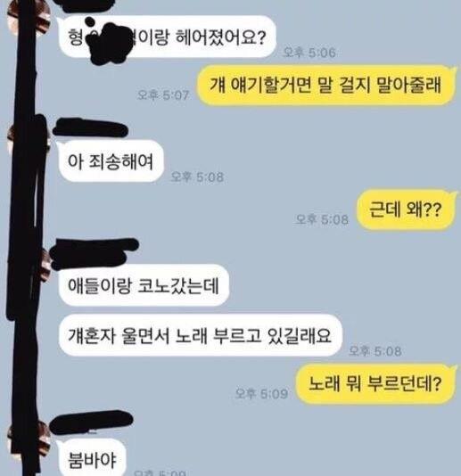
Task: Tap the 오후 5:07 timestamp
Action: click(163, 95)
